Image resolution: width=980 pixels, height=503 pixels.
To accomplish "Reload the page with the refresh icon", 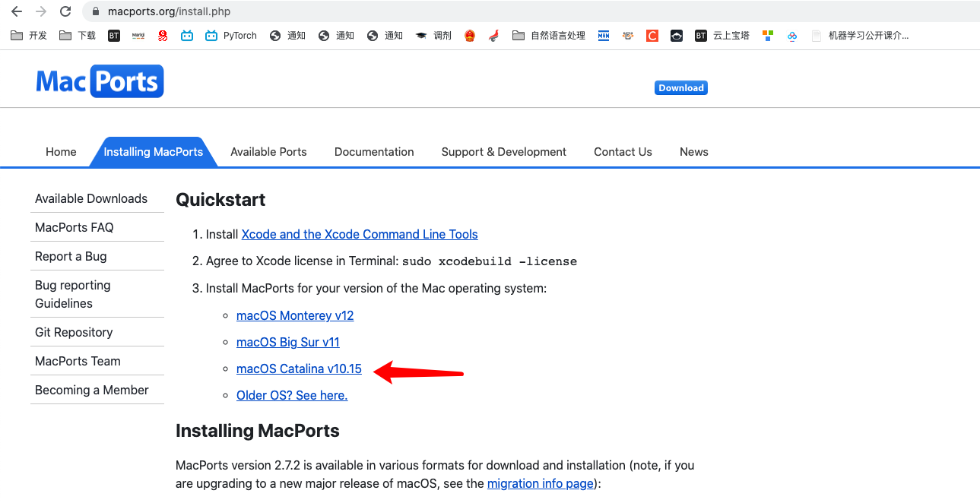I will tap(65, 11).
